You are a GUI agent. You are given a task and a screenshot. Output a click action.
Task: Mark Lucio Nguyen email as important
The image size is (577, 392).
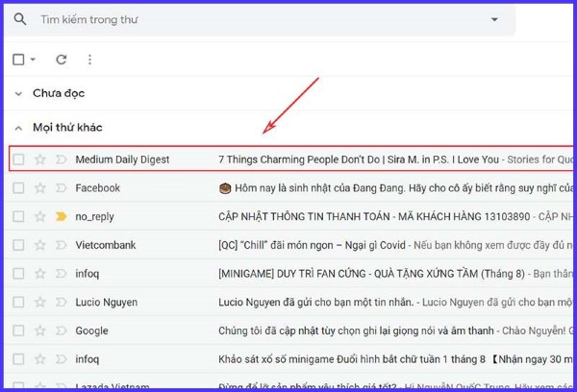click(x=62, y=303)
